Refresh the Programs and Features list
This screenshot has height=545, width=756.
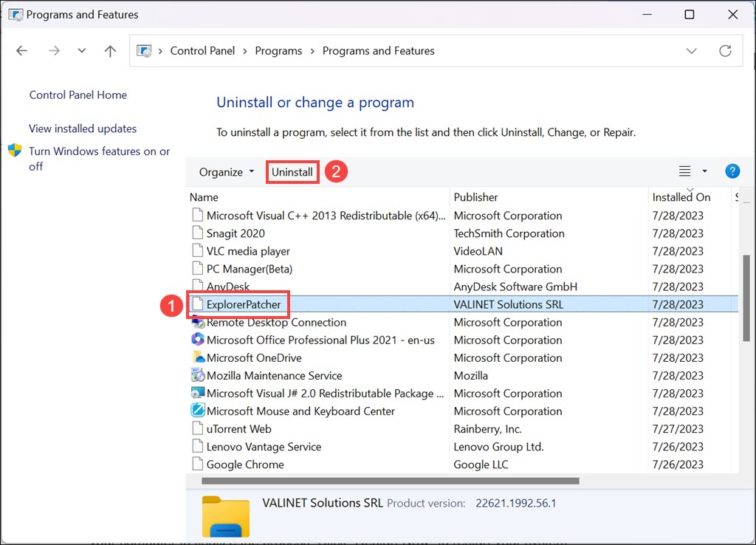pyautogui.click(x=725, y=51)
